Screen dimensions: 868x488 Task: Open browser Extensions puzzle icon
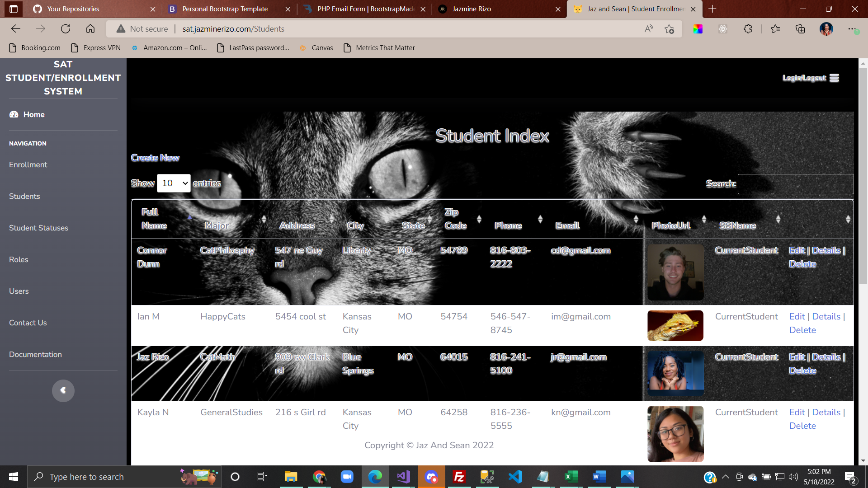pyautogui.click(x=748, y=29)
